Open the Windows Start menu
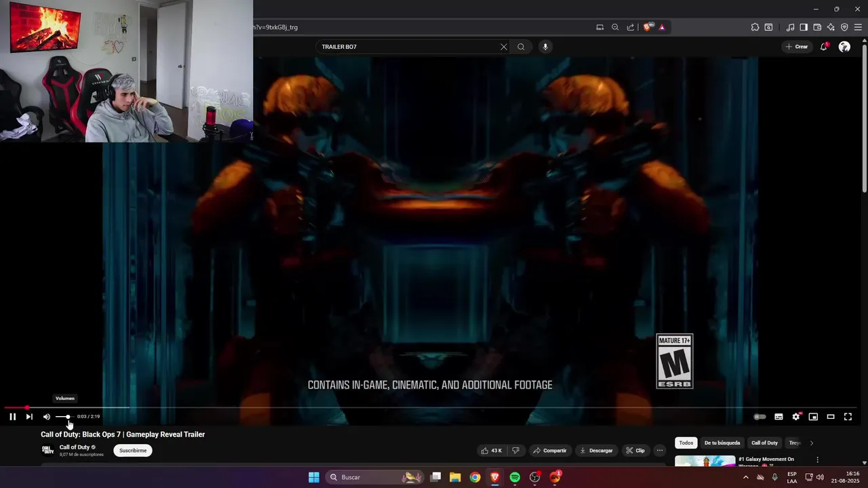The width and height of the screenshot is (868, 488). click(314, 477)
